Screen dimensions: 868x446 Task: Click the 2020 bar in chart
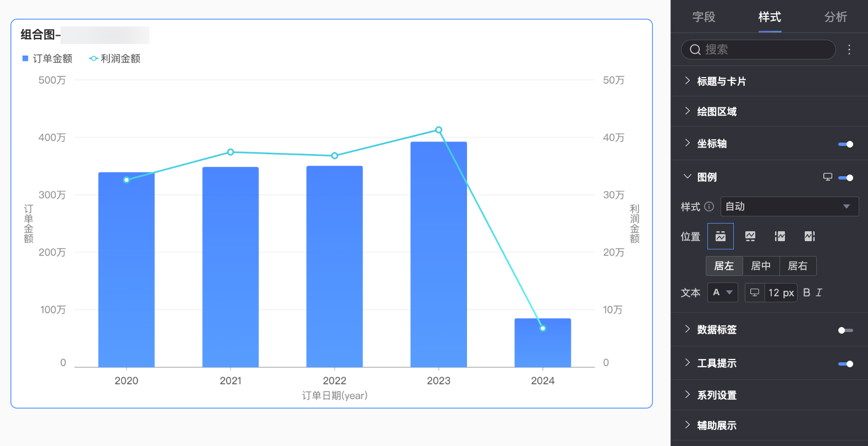pyautogui.click(x=127, y=270)
